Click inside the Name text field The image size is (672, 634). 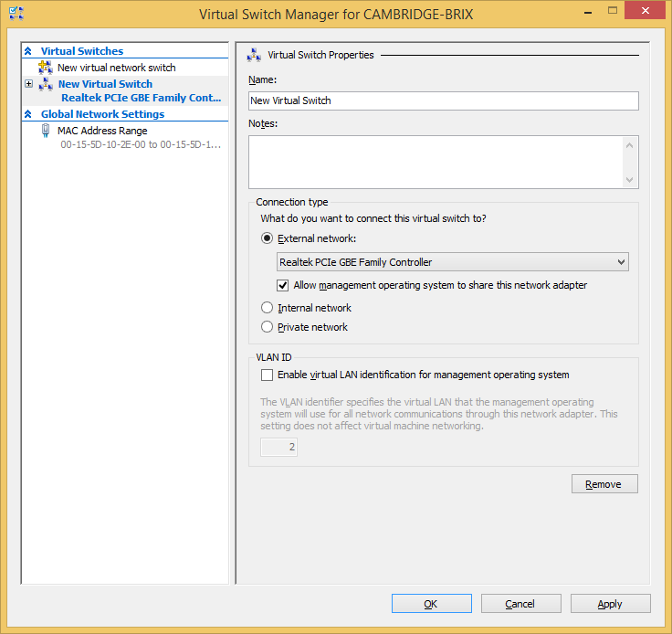tap(443, 100)
